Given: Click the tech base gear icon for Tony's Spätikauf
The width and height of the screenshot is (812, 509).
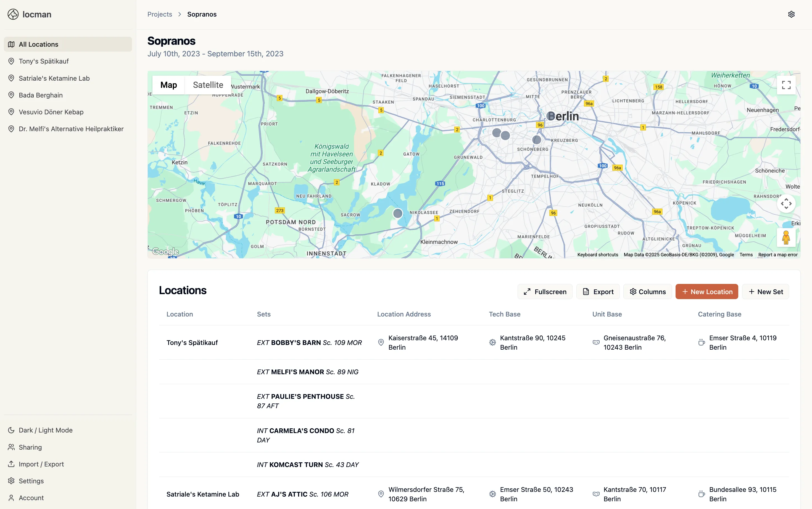Looking at the screenshot, I should 492,342.
